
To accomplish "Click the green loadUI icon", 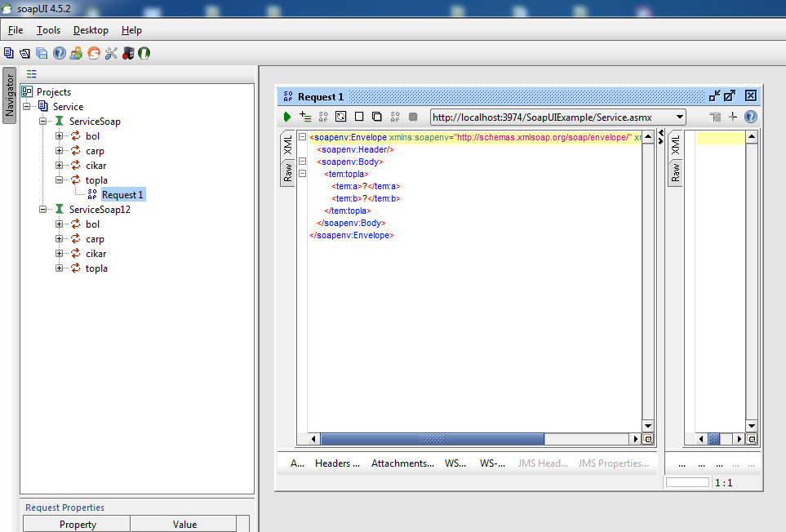I will pyautogui.click(x=144, y=53).
